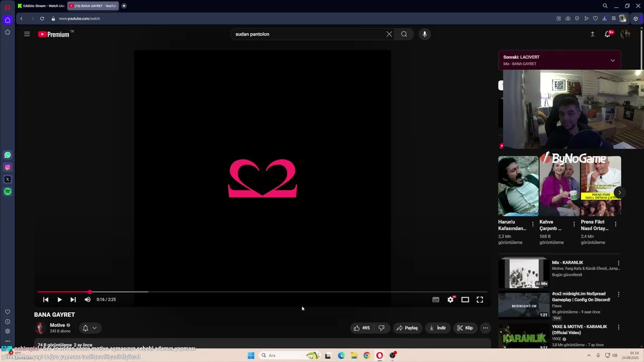
Task: Share video with Paylaş button
Action: [407, 328]
